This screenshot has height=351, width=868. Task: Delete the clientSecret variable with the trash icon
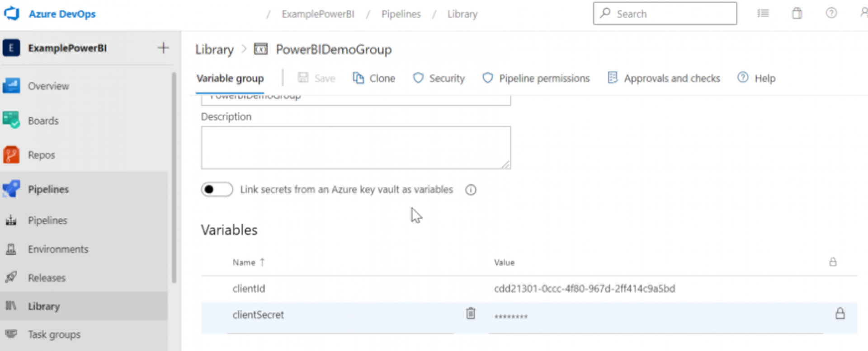(471, 313)
